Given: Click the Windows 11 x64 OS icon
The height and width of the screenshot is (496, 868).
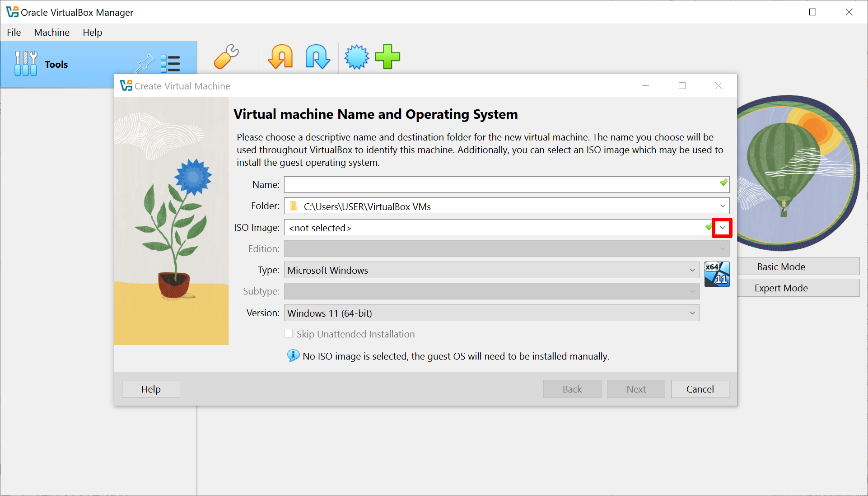Looking at the screenshot, I should (x=717, y=274).
